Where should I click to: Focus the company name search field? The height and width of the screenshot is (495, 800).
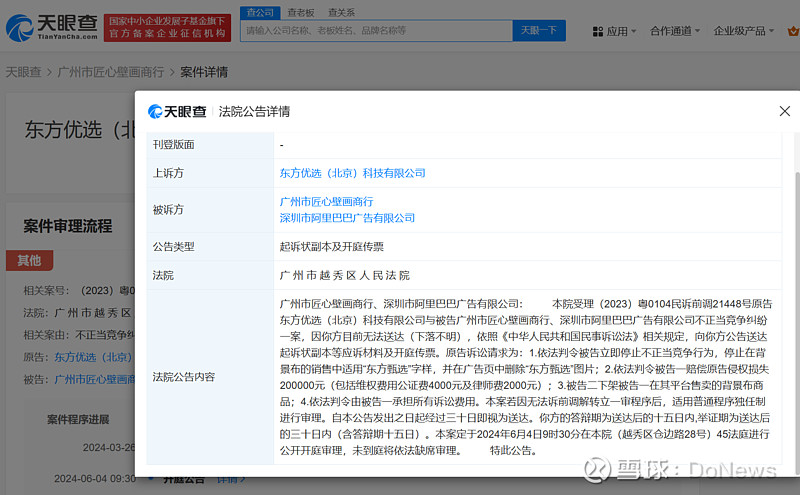tap(377, 31)
